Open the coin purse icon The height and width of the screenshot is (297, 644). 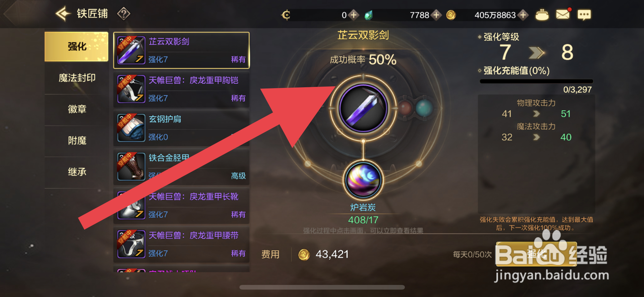click(x=542, y=15)
